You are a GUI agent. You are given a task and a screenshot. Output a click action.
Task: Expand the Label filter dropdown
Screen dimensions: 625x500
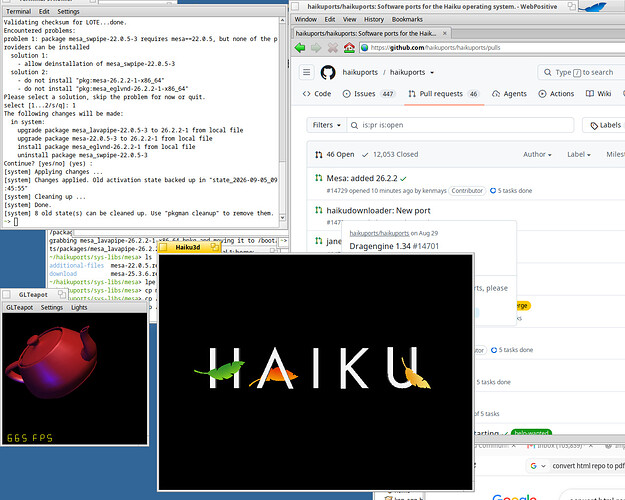coord(578,154)
